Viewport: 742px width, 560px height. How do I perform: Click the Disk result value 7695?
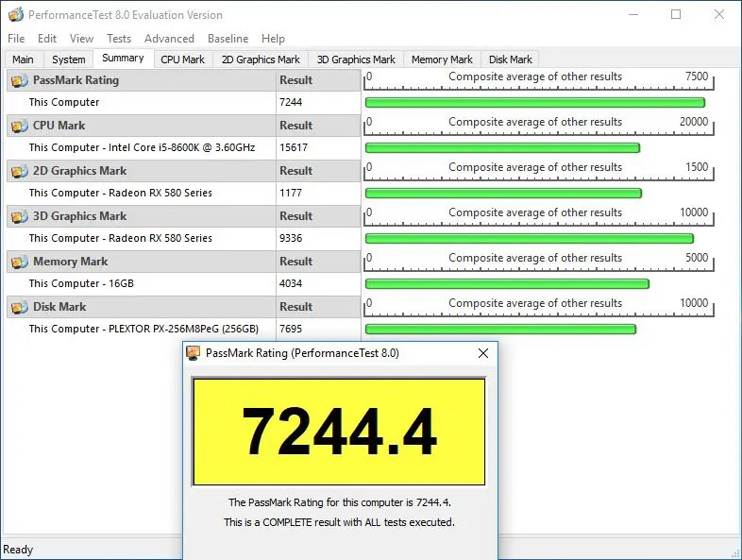291,329
